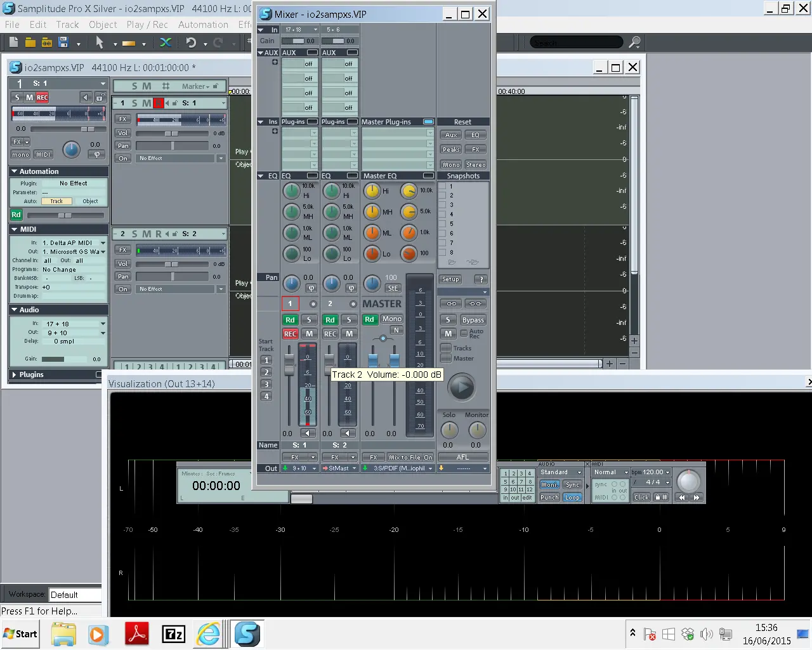Open 7-Zip from the taskbar
This screenshot has width=812, height=650.
coord(173,633)
